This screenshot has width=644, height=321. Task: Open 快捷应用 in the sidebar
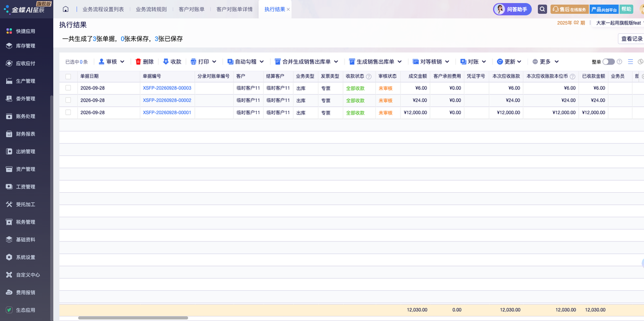pos(20,31)
